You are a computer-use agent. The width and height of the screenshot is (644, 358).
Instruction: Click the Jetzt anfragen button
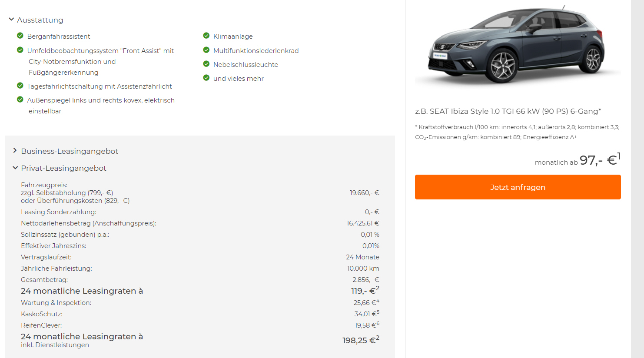pos(518,187)
